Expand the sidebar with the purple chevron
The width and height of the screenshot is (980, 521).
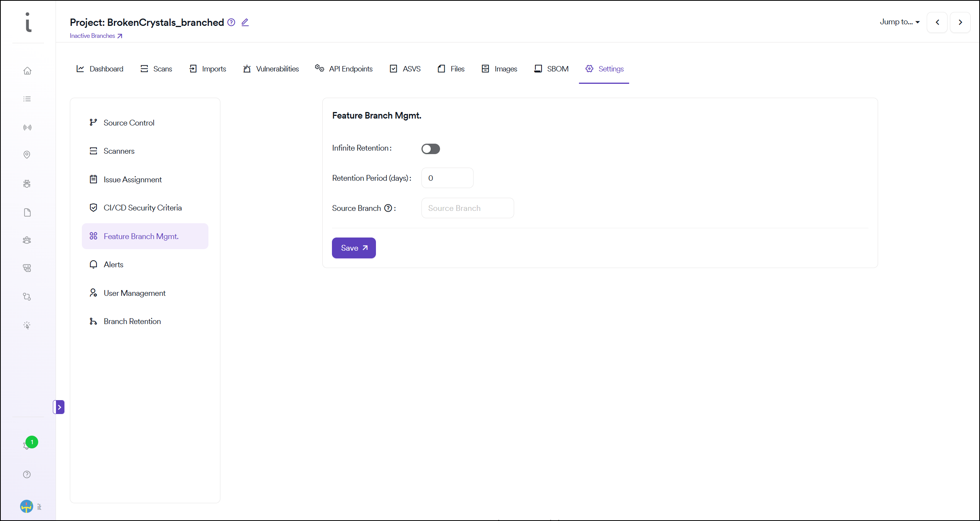[59, 407]
